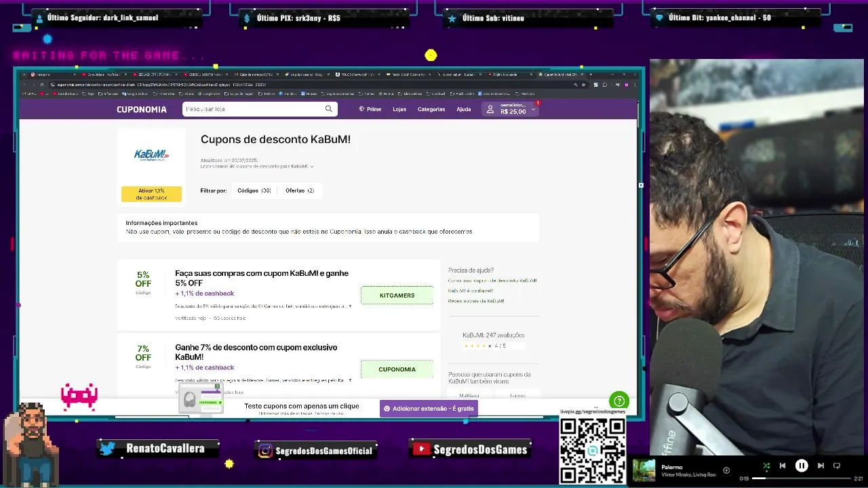Seek on the song progress bar
868x488 pixels.
802,479
